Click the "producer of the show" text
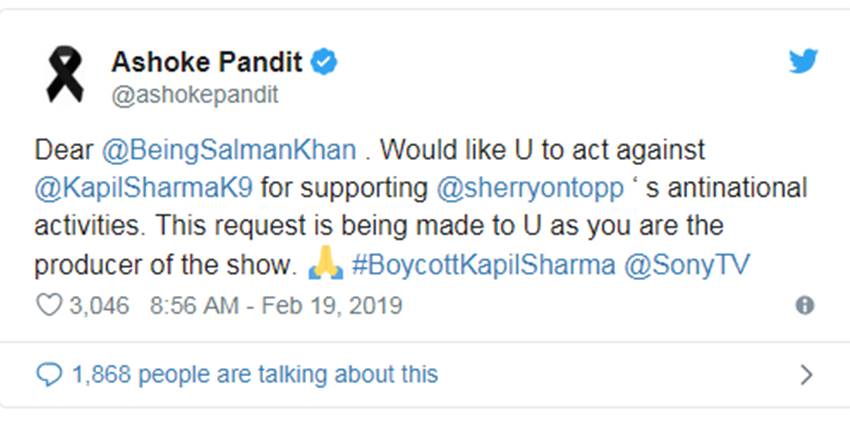 click(x=165, y=267)
